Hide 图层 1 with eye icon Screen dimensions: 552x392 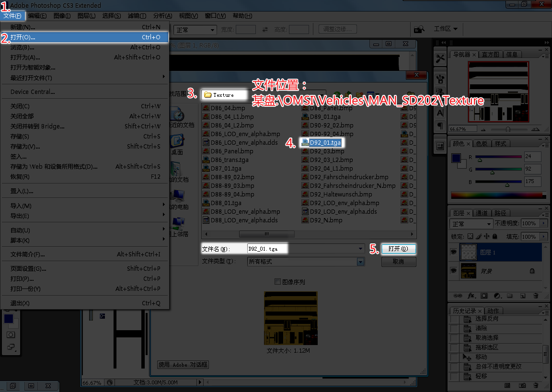(453, 252)
